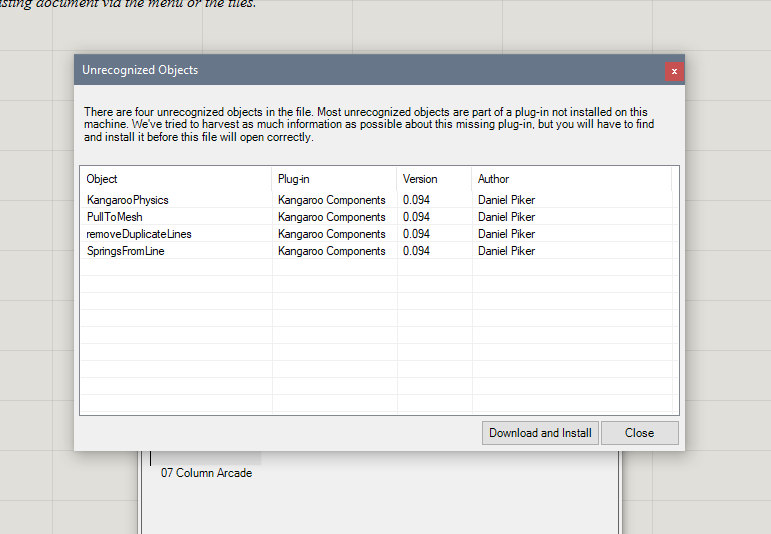Sort by the Version column header
Screen dimensions: 771x534
tap(434, 179)
